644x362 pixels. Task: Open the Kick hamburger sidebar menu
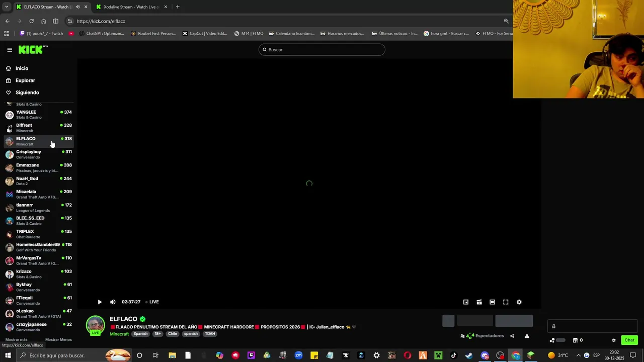(10, 50)
